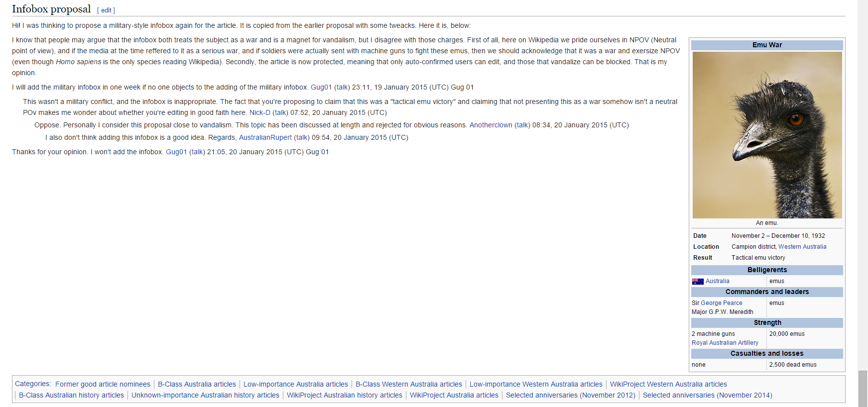This screenshot has width=868, height=407.
Task: Open the emu photograph in infobox
Action: 767,135
